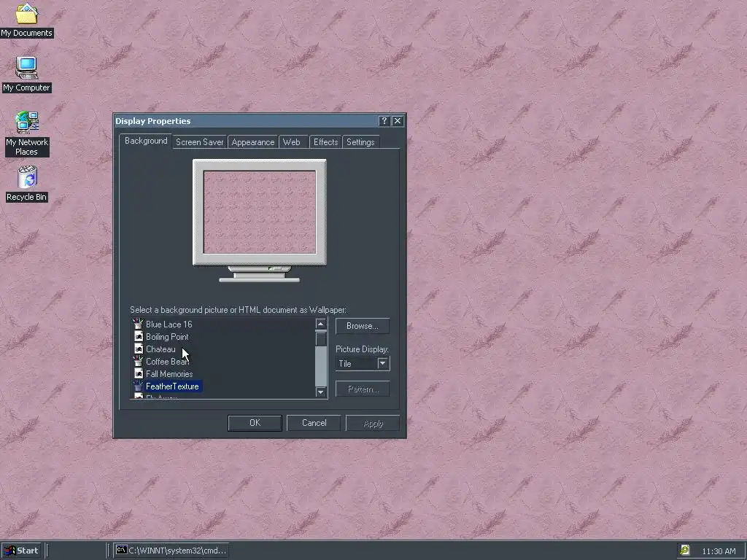Switch to the C:\WINNT\system32\cmd taskbar window
The image size is (747, 560).
[x=171, y=551]
